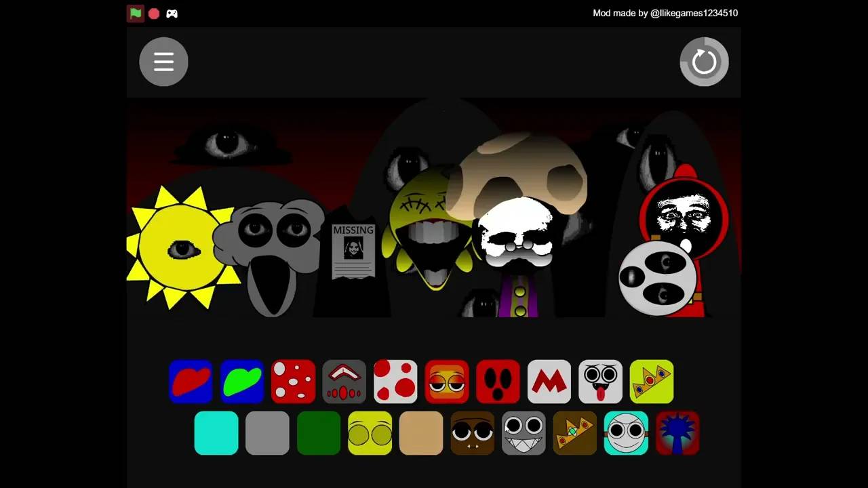Select the yellow tile with round glasses
This screenshot has width=868, height=488.
pyautogui.click(x=370, y=433)
